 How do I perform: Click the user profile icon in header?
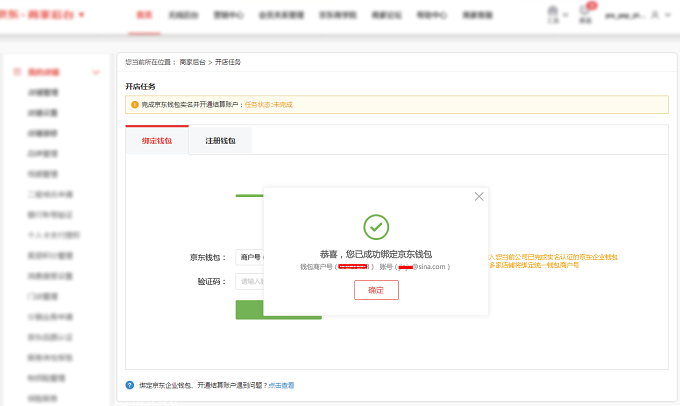click(655, 15)
